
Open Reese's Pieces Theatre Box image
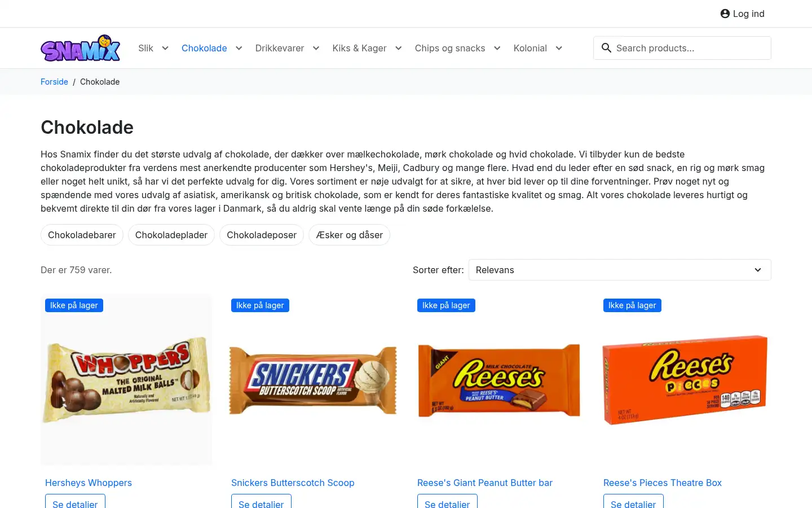click(685, 379)
